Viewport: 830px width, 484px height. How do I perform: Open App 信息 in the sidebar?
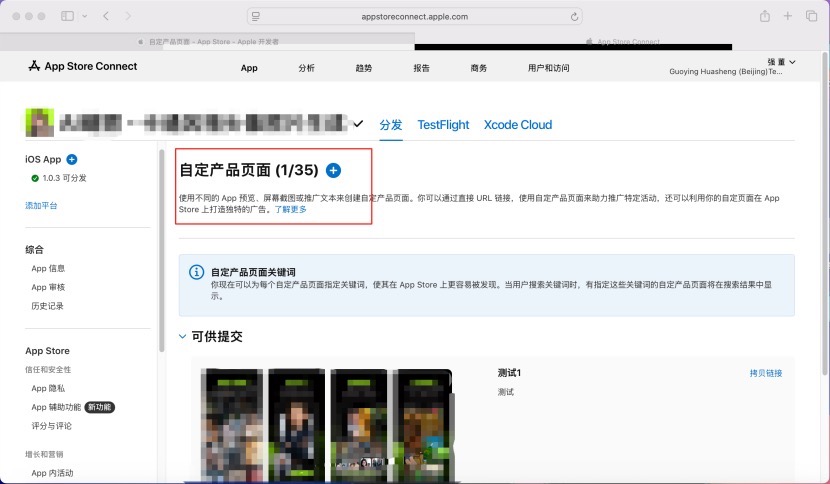pyautogui.click(x=48, y=268)
